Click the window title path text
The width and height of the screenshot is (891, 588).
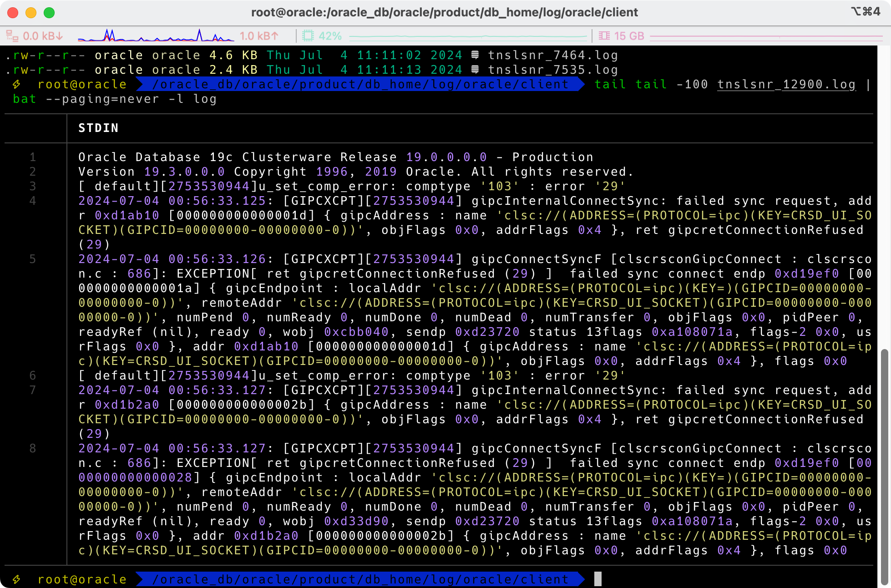444,12
